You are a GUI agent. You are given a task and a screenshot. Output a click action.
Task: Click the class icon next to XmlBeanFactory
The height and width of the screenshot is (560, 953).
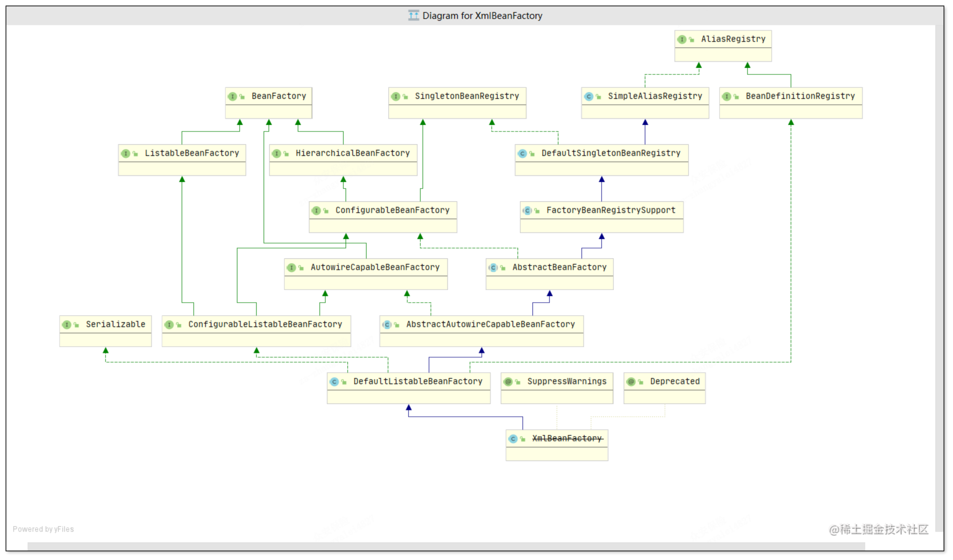pyautogui.click(x=513, y=439)
